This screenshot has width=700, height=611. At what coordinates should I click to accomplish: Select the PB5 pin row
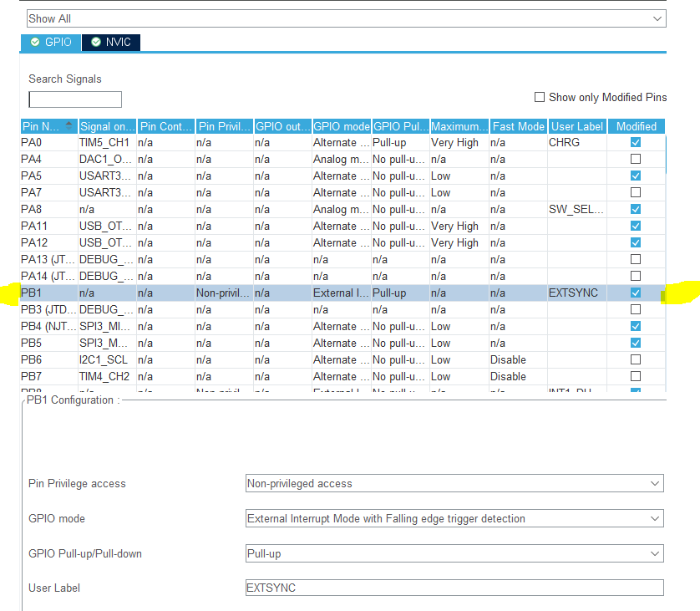point(342,343)
